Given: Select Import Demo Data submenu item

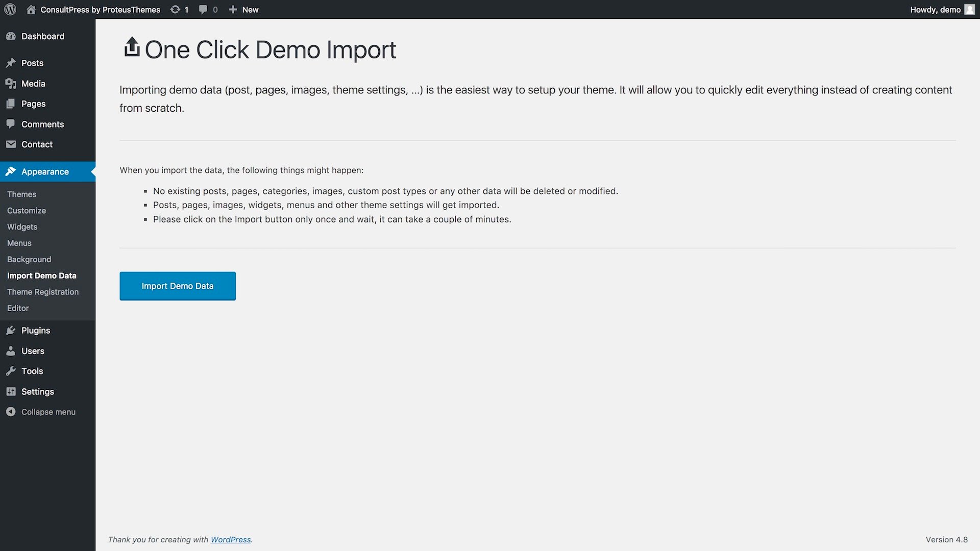Looking at the screenshot, I should [x=42, y=275].
